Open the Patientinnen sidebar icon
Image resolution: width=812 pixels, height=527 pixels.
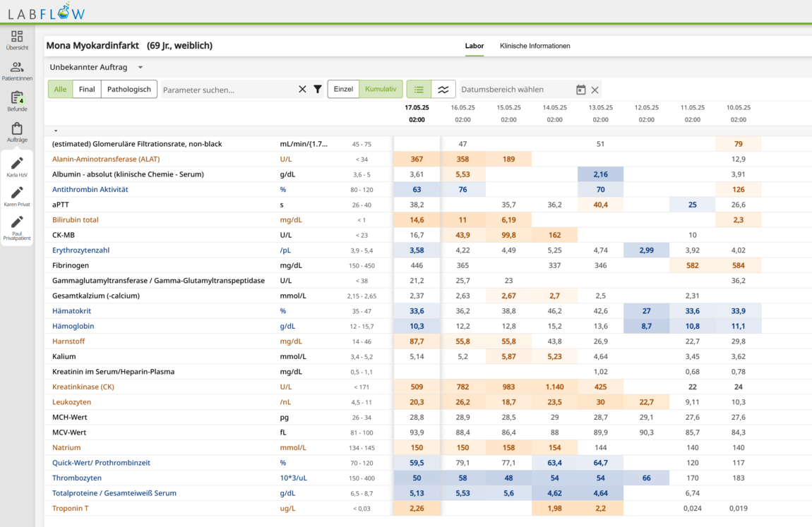(x=17, y=68)
